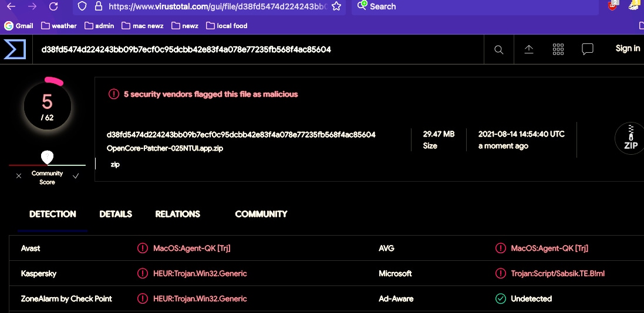Open the COMMUNITY tab
The width and height of the screenshot is (644, 313).
click(261, 214)
